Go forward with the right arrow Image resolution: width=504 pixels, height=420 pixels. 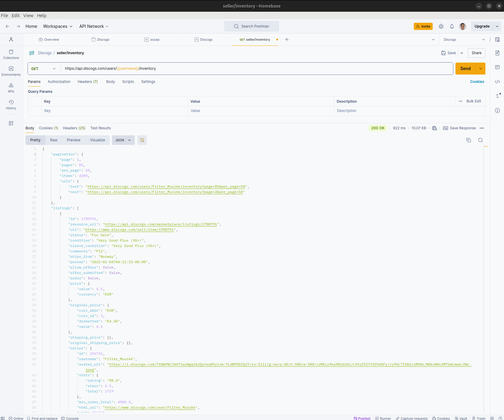[18, 26]
